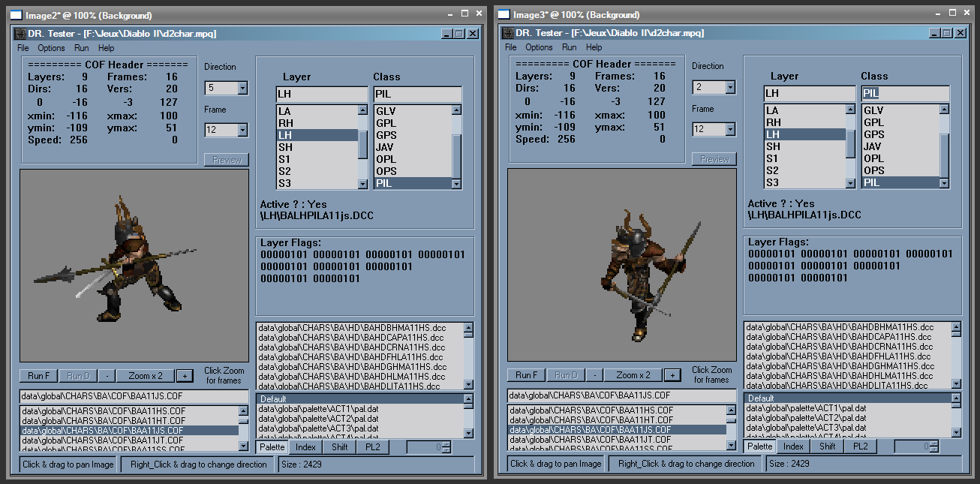Select the GPL class in Image3's class list
980x484 pixels.
pos(900,122)
